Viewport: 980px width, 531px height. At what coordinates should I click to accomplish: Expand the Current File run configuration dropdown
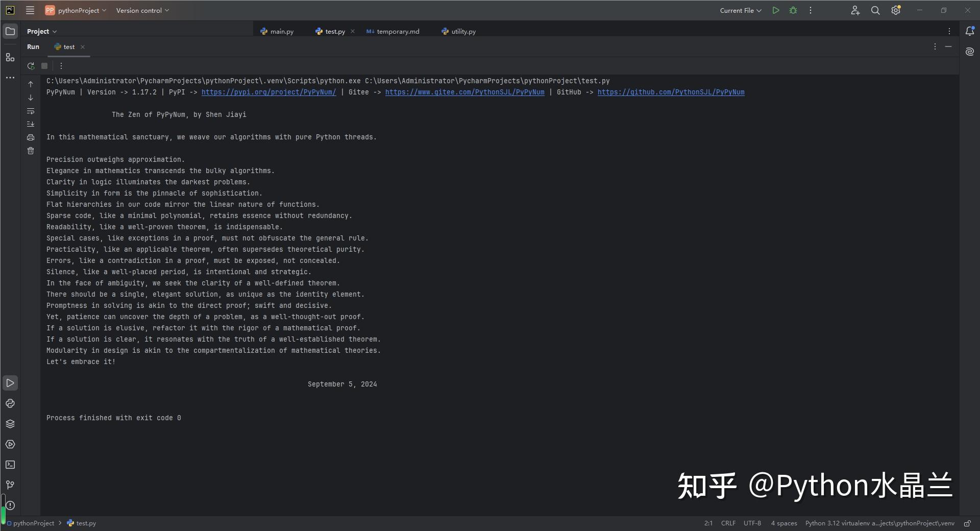coord(741,10)
